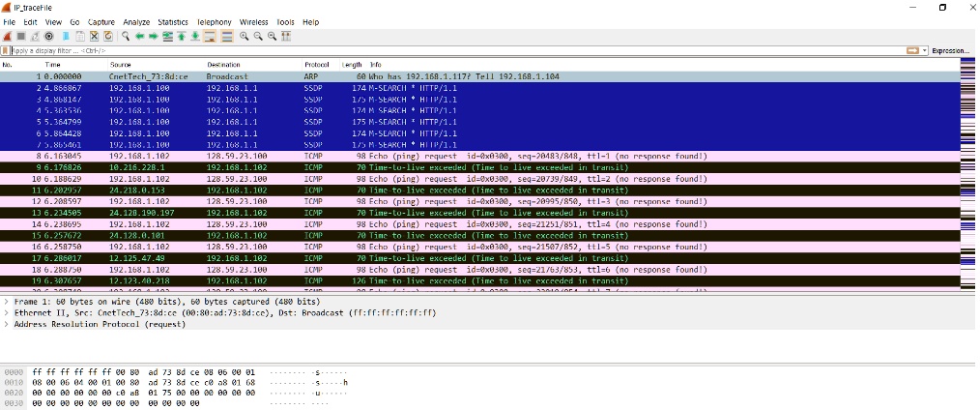The image size is (980, 410).
Task: Open the Statistics menu
Action: 173,21
